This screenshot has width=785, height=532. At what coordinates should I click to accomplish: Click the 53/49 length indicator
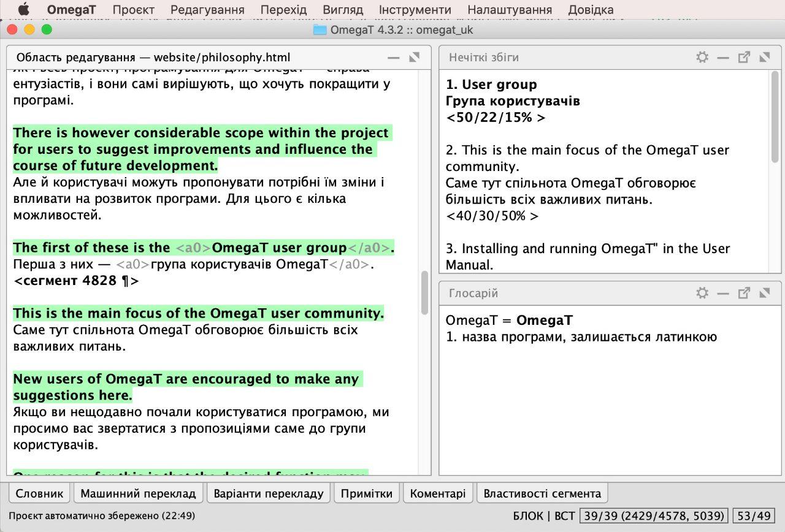click(x=755, y=516)
